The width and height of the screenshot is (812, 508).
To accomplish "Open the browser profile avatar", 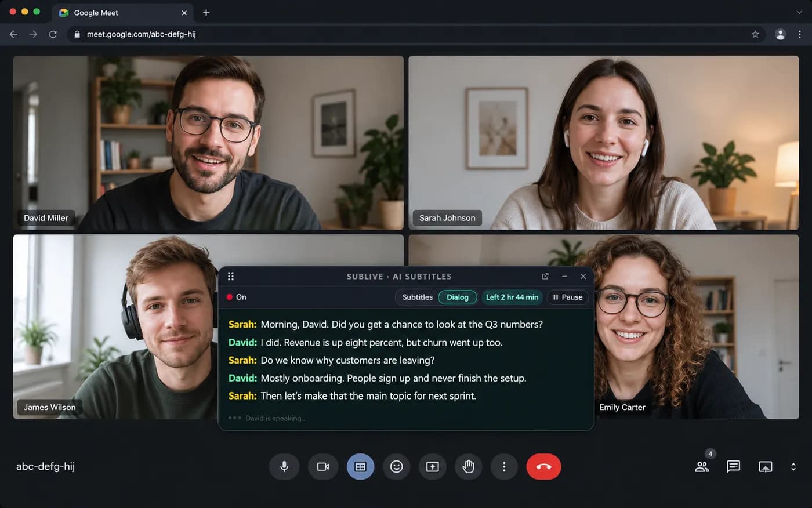I will coord(780,34).
